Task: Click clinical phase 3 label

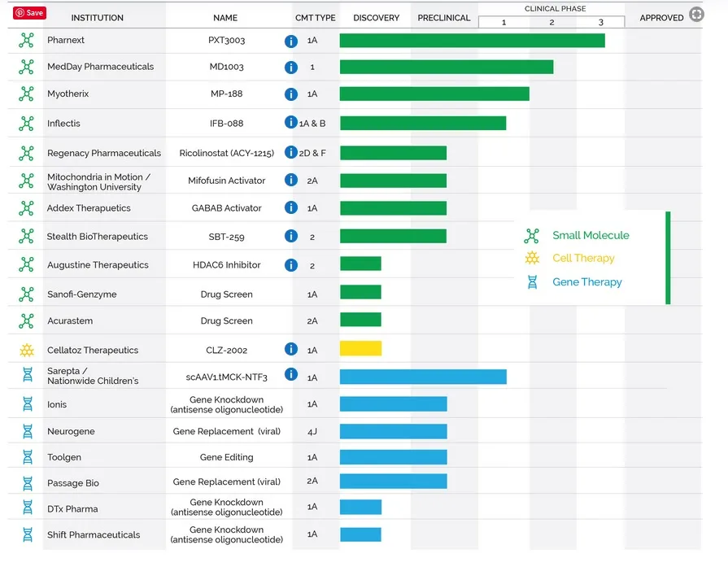Action: 600,22
